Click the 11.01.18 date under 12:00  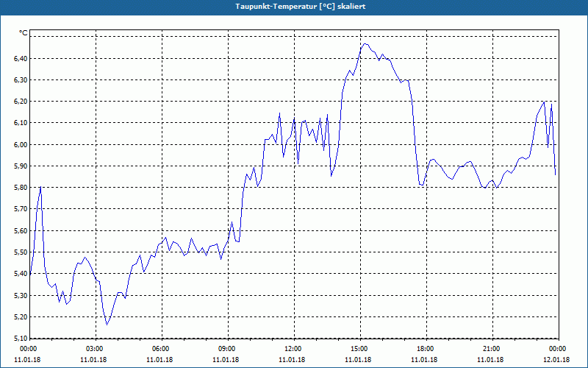pyautogui.click(x=292, y=360)
